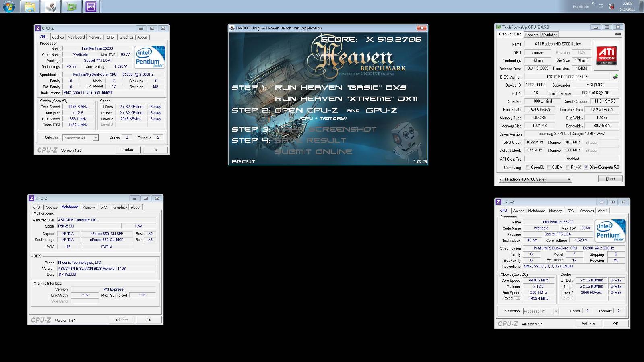
Task: Open ATI Radeon HD 5700 Series dropdown
Action: coord(535,179)
